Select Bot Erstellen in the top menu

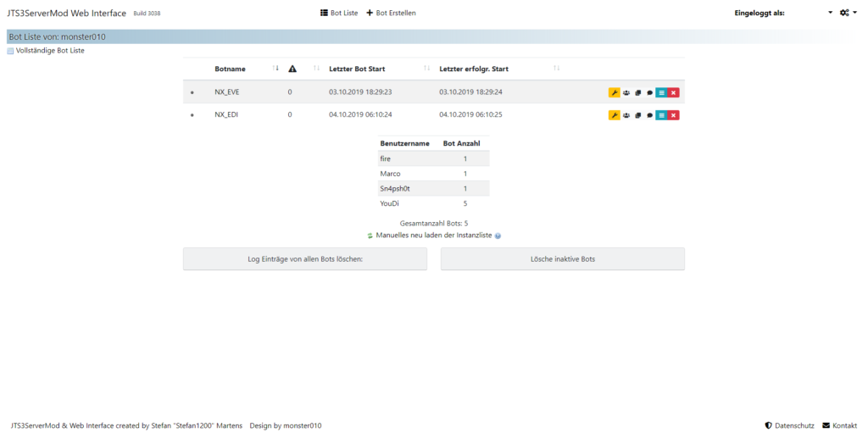coord(391,13)
